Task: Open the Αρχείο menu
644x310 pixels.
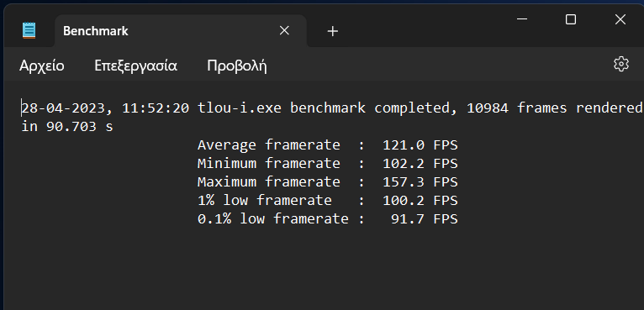Action: point(41,66)
